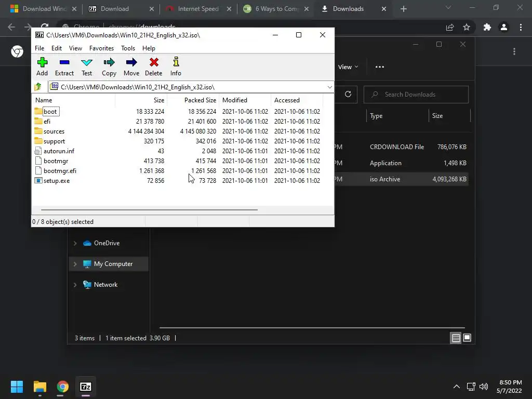Switch to the Internet Speed tab
532x399 pixels.
click(198, 9)
